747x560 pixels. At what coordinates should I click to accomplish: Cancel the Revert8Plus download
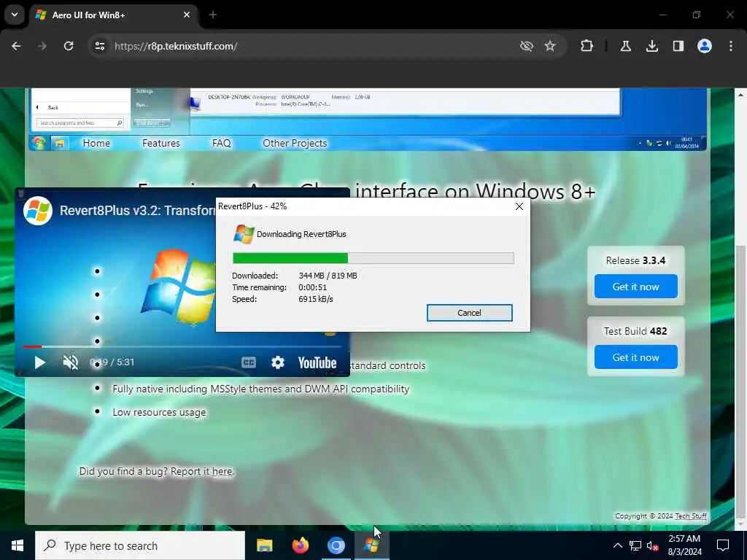(x=469, y=313)
